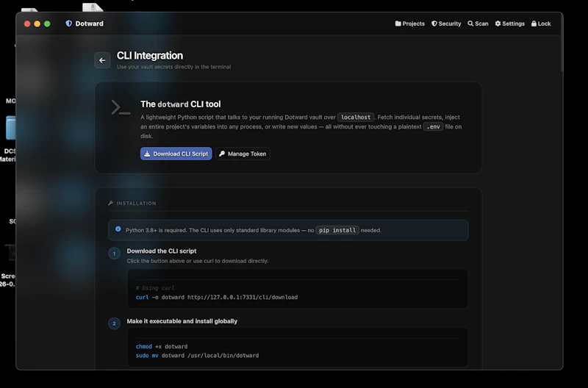Click the step 1 number circle
The image size is (588, 388).
coord(115,254)
